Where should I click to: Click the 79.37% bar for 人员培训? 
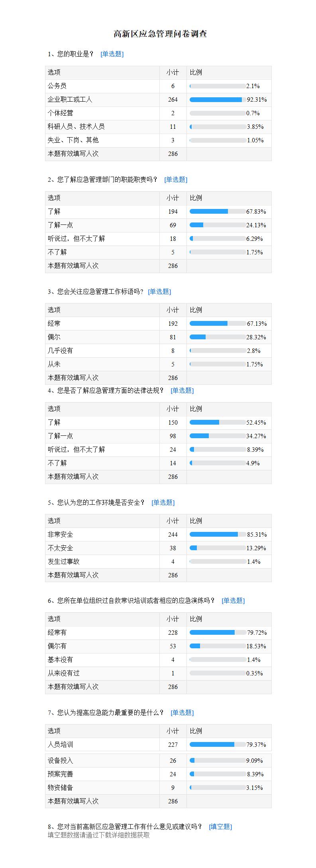click(x=218, y=745)
